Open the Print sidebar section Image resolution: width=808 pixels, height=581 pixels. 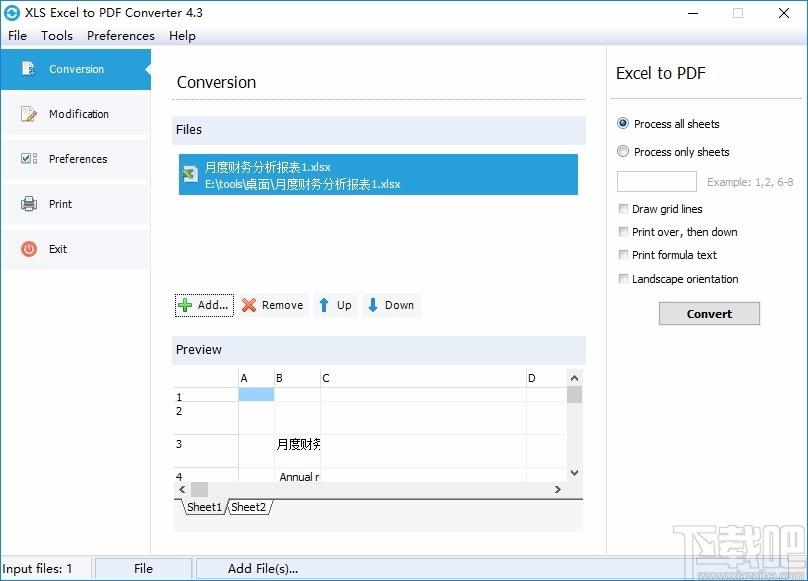76,204
